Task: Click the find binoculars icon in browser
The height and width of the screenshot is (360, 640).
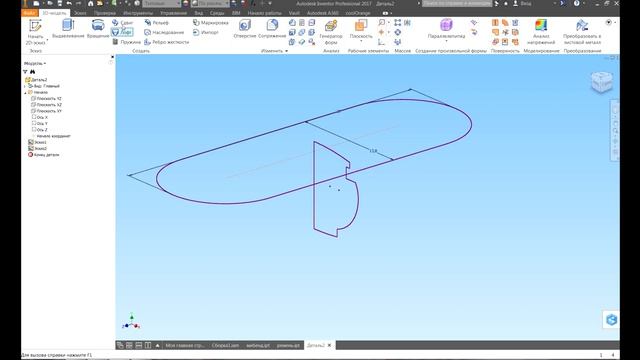Action: 32,72
